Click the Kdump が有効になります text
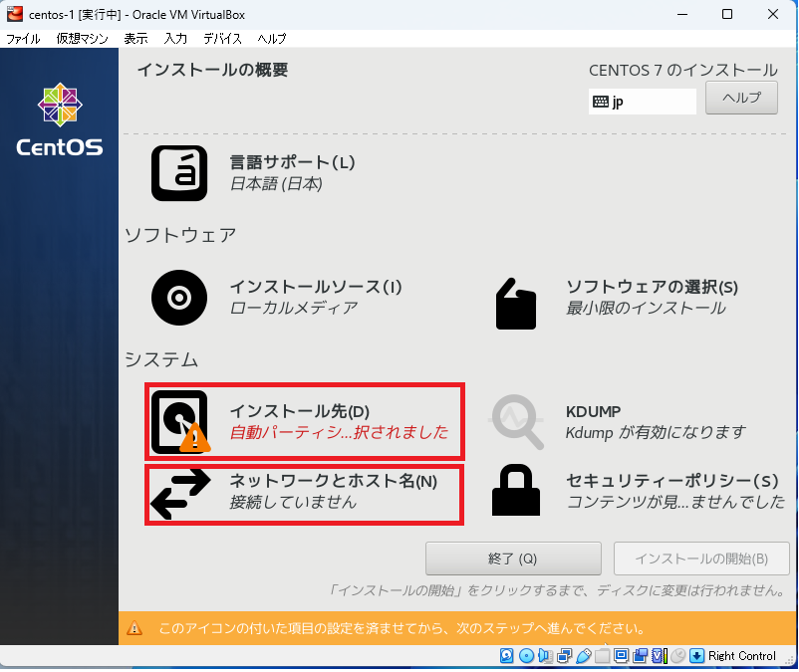 tap(656, 432)
